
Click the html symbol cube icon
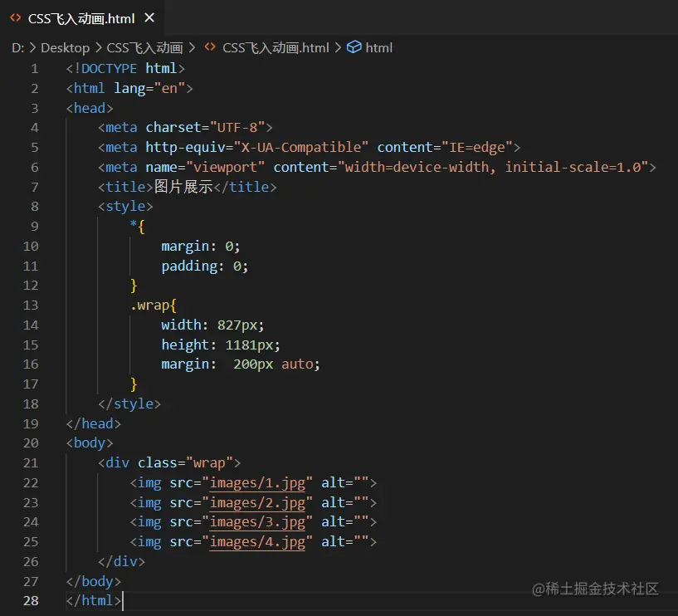pos(354,47)
